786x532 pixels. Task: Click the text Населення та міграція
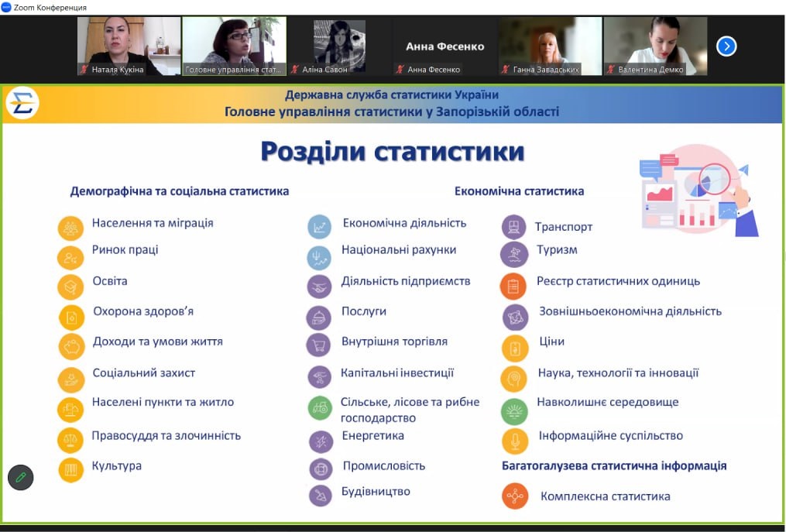point(153,223)
